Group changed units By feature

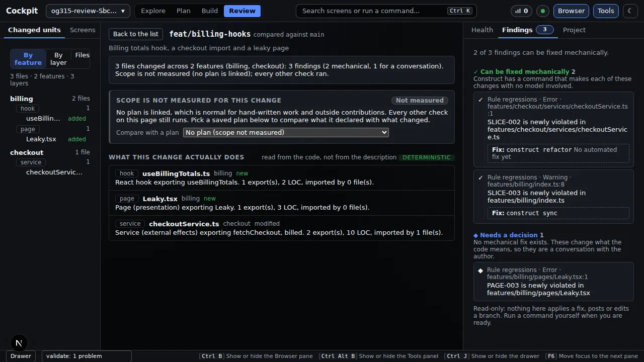tap(28, 59)
